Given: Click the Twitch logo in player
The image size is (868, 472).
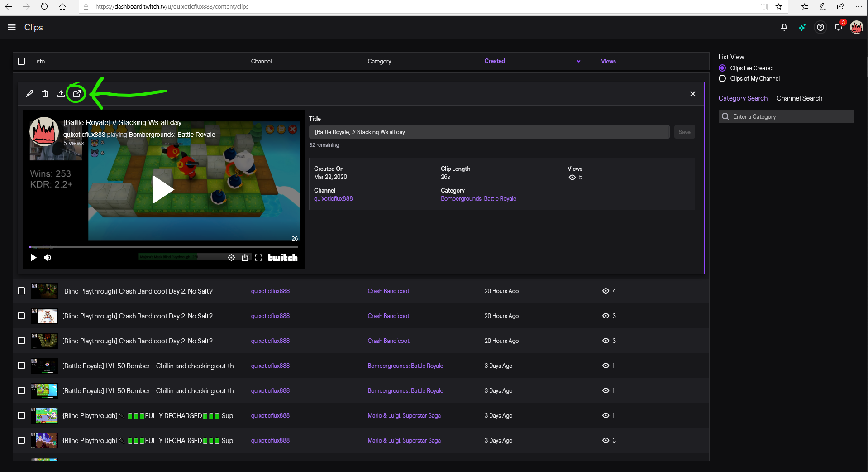Looking at the screenshot, I should (x=282, y=258).
